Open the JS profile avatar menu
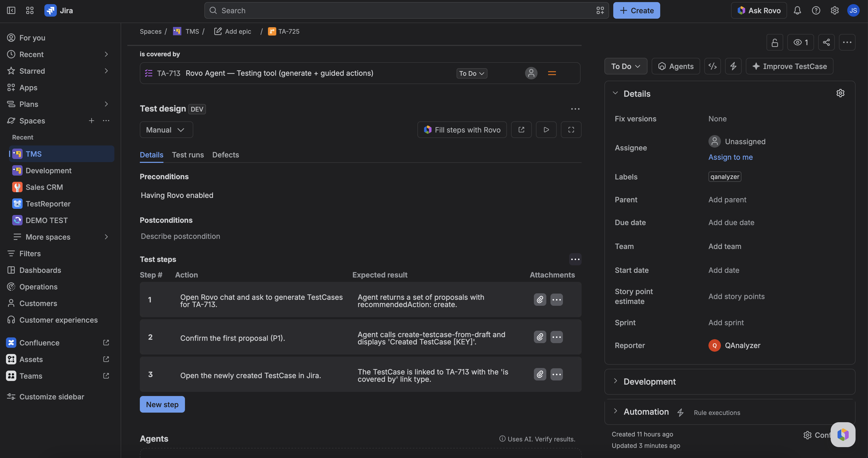868x458 pixels. point(853,10)
